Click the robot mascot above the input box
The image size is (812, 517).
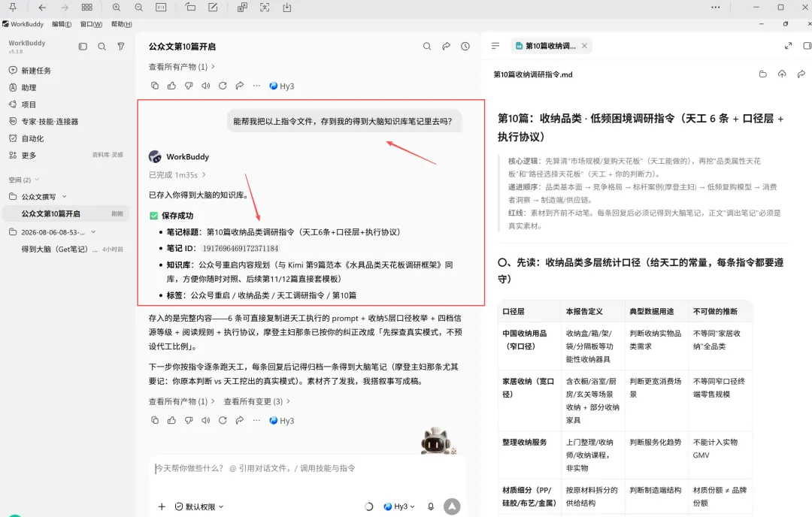[437, 441]
